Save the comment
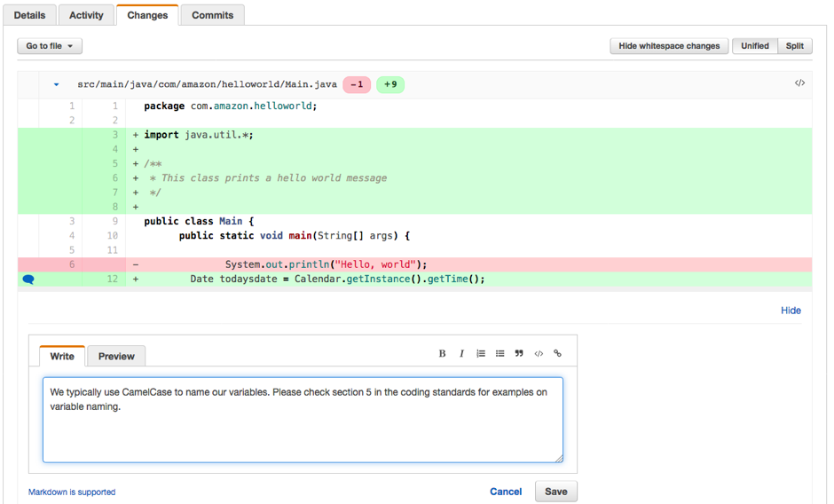Image resolution: width=834 pixels, height=504 pixels. click(555, 492)
